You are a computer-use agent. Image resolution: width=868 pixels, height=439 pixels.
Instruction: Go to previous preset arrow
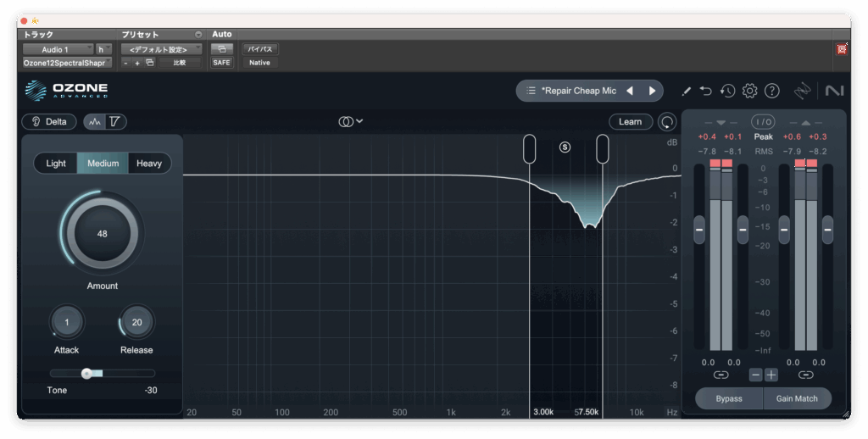pos(630,91)
